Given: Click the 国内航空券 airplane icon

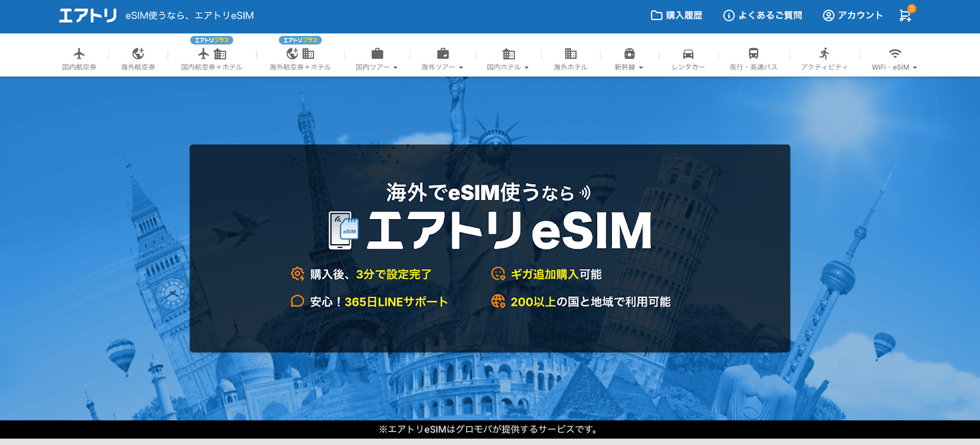Looking at the screenshot, I should pos(79,53).
